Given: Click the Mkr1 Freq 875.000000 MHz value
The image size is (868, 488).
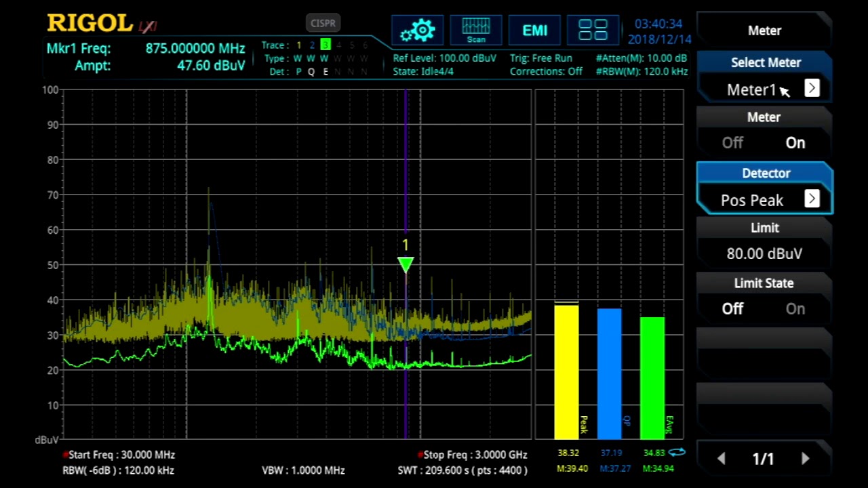Looking at the screenshot, I should [x=195, y=49].
